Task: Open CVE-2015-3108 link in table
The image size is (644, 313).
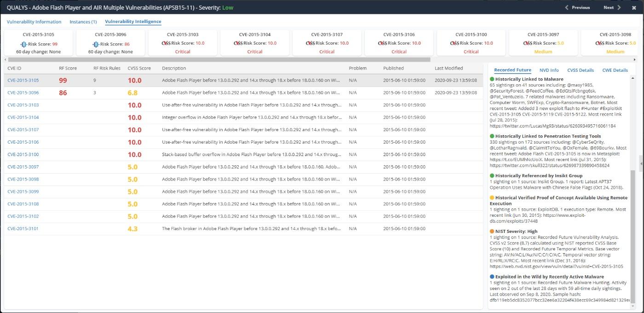Action: coord(23,204)
